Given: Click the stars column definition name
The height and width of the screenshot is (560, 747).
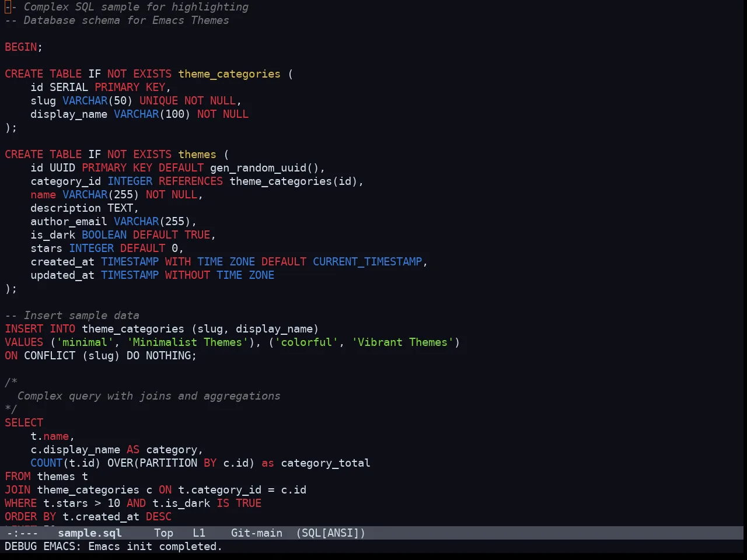Looking at the screenshot, I should coord(47,249).
